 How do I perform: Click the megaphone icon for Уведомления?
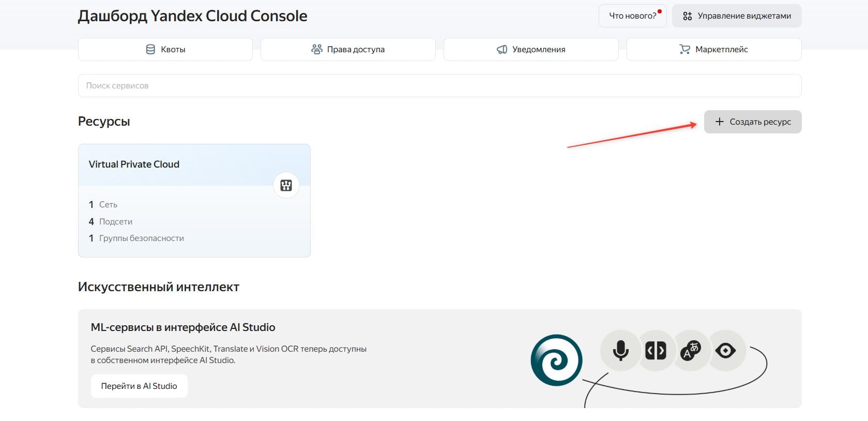pyautogui.click(x=502, y=50)
